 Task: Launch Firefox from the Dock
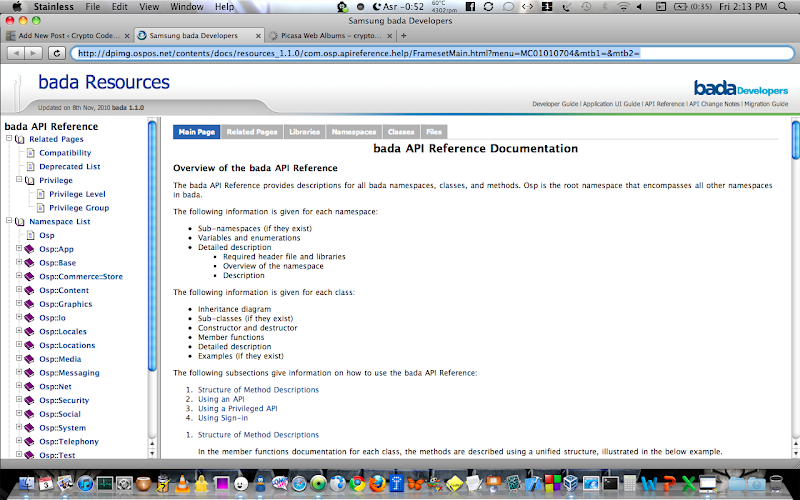pos(377,483)
